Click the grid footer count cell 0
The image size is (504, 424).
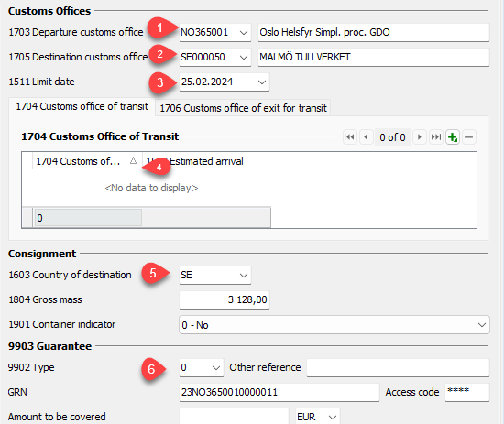point(88,218)
